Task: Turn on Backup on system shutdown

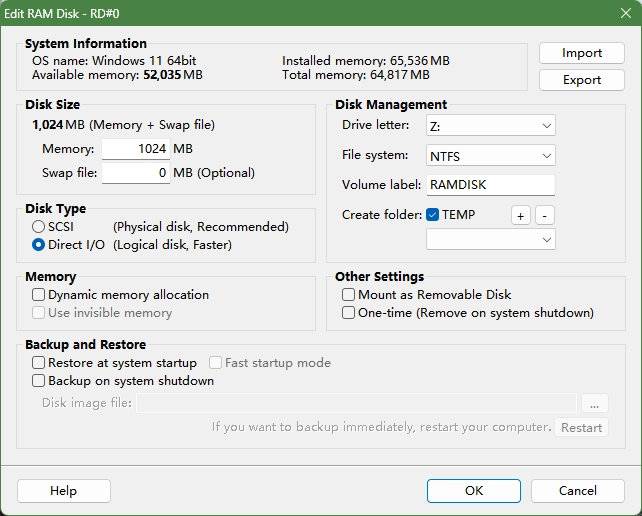Action: pyautogui.click(x=39, y=381)
